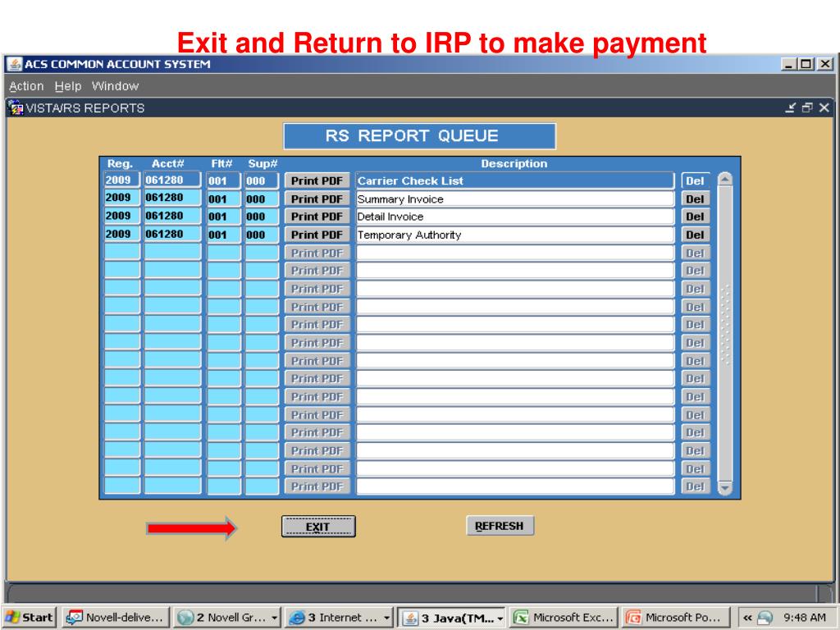Delete the Temporary Authority report

[696, 235]
